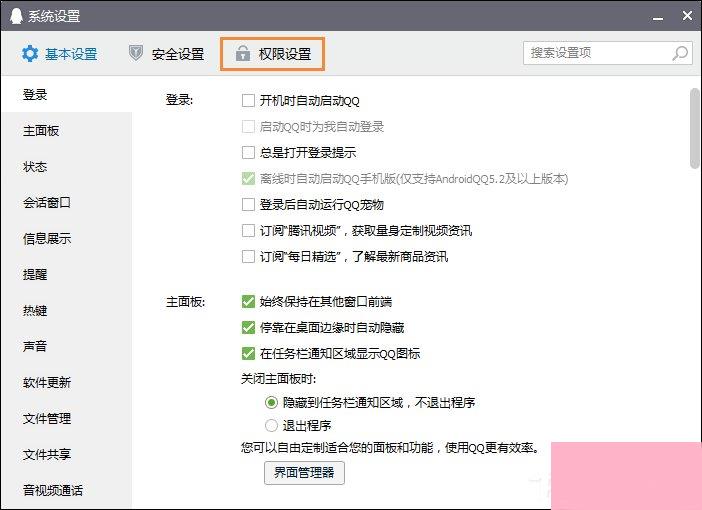Open 文件共享 settings section

tap(67, 454)
